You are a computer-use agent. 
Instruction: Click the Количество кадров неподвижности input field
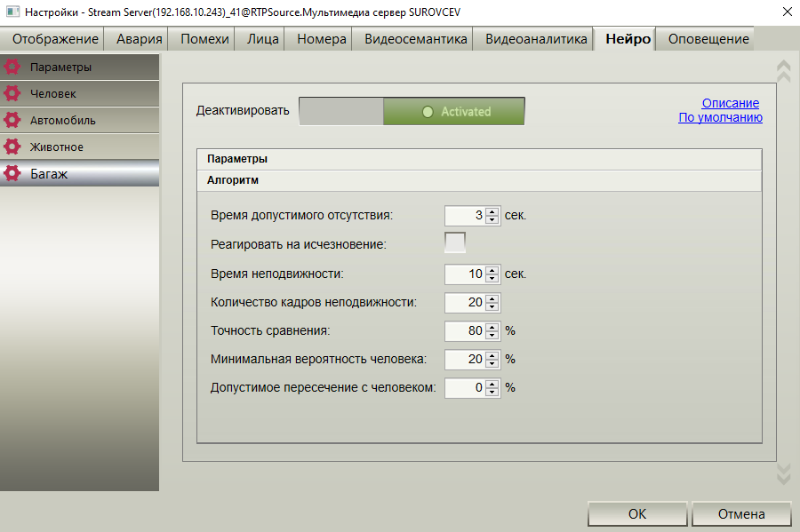point(465,303)
